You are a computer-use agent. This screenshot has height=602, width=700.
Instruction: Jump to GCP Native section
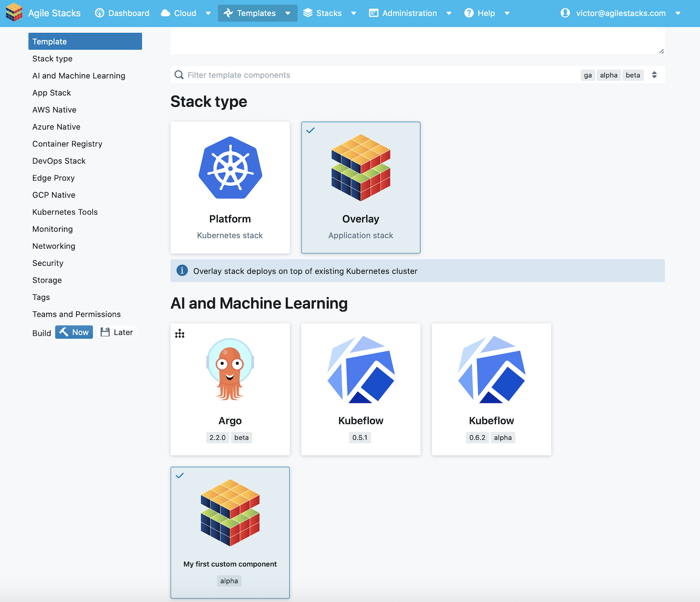(54, 195)
